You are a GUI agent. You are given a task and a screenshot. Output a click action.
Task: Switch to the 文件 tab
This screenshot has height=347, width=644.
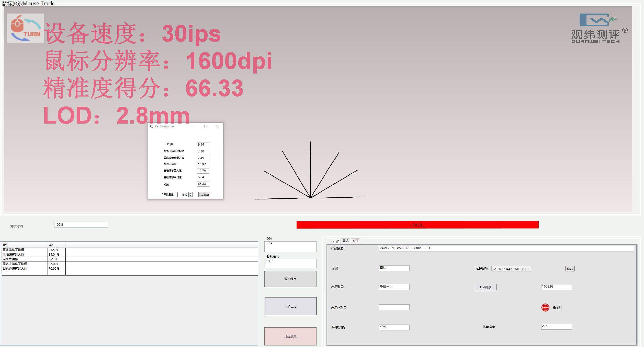355,241
